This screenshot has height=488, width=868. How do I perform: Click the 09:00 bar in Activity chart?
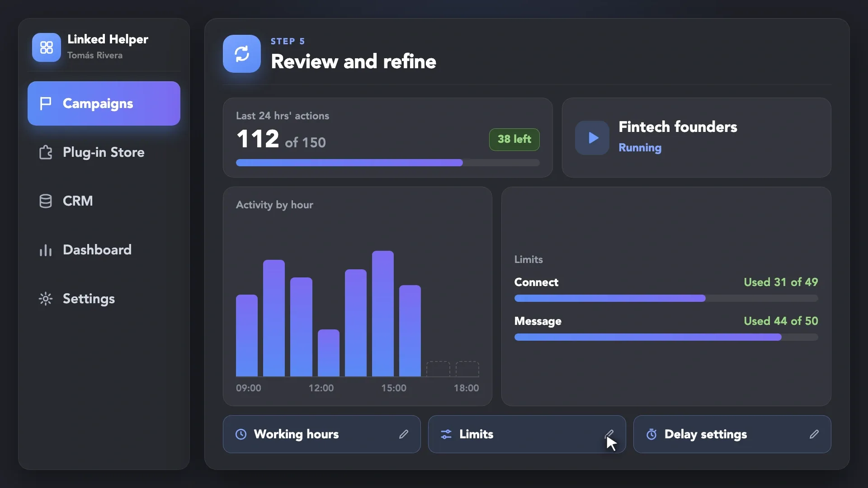pyautogui.click(x=247, y=335)
